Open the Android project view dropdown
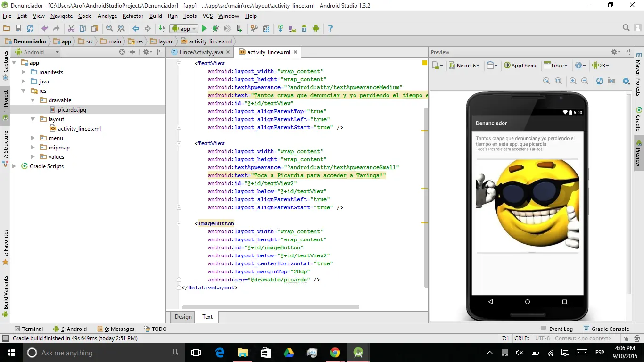This screenshot has width=644, height=362. point(38,52)
